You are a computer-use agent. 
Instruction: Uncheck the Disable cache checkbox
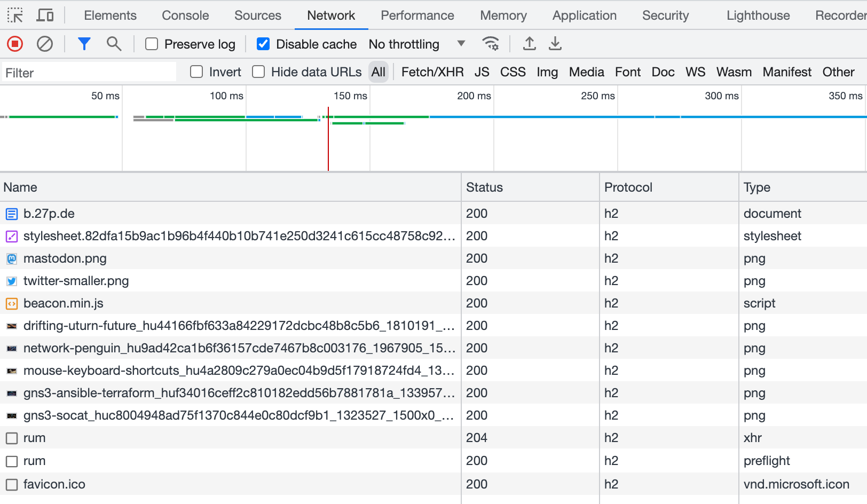(263, 44)
